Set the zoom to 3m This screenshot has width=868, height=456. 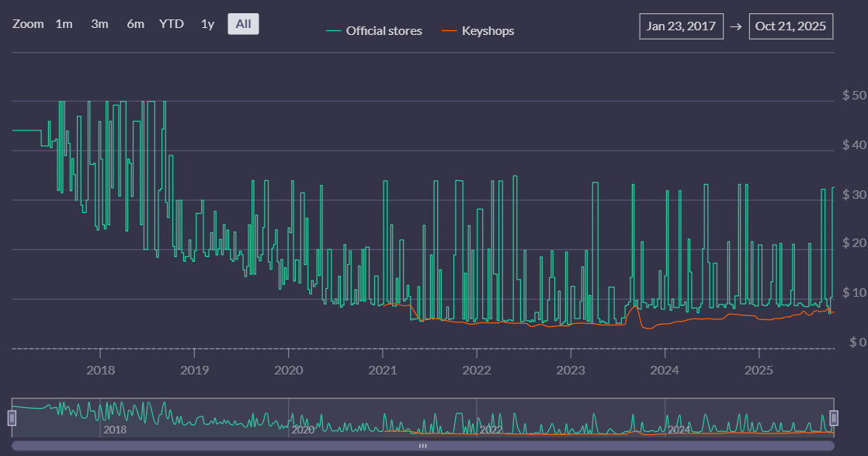(99, 24)
